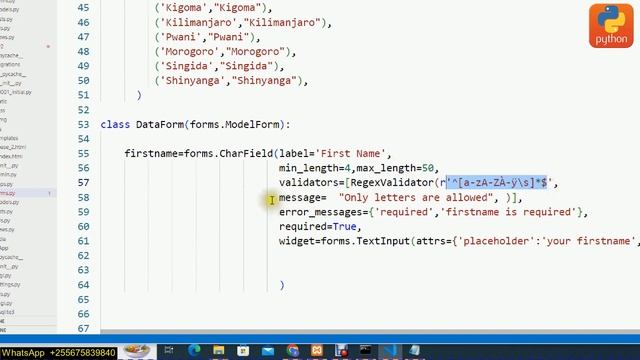This screenshot has width=640, height=360.
Task: Open File Explorer from the taskbar
Action: 219,350
